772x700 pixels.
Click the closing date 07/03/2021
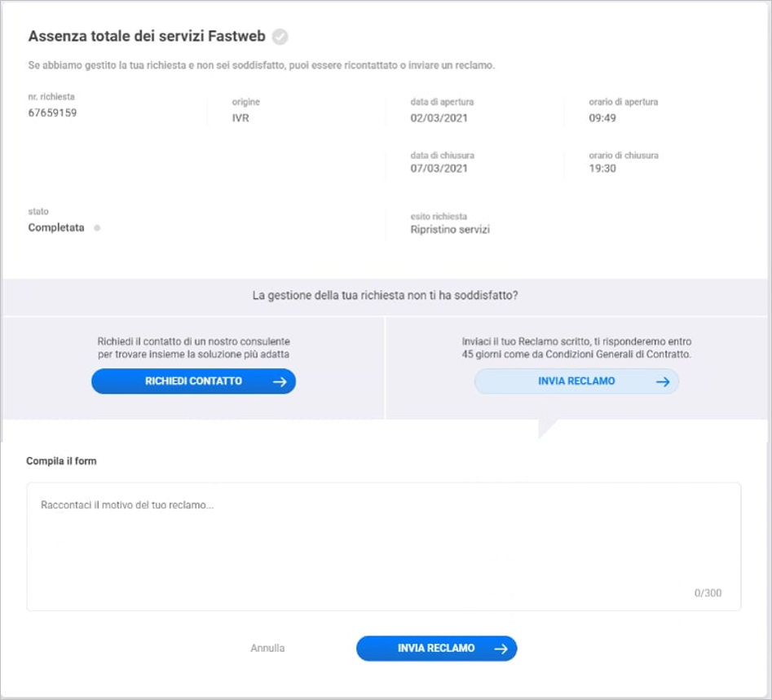tap(439, 169)
